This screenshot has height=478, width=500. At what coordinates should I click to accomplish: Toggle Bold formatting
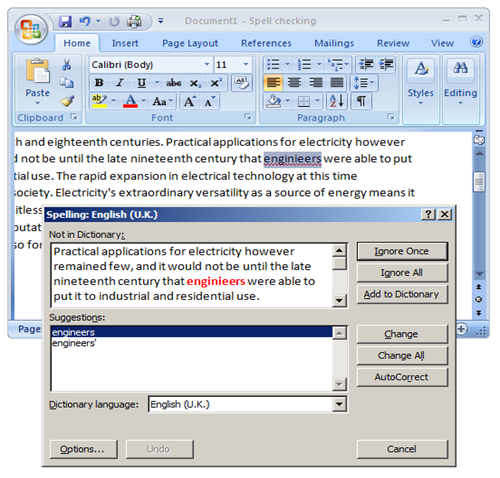(x=99, y=83)
